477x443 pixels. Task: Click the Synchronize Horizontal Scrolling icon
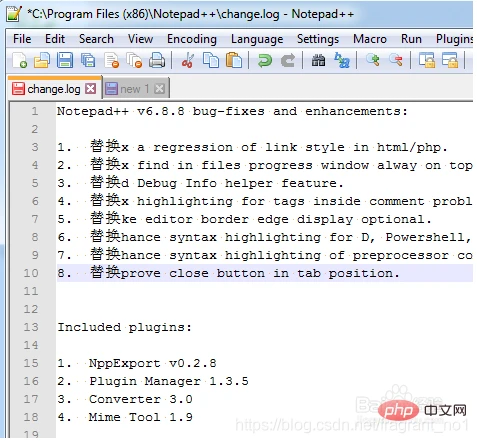[x=450, y=60]
